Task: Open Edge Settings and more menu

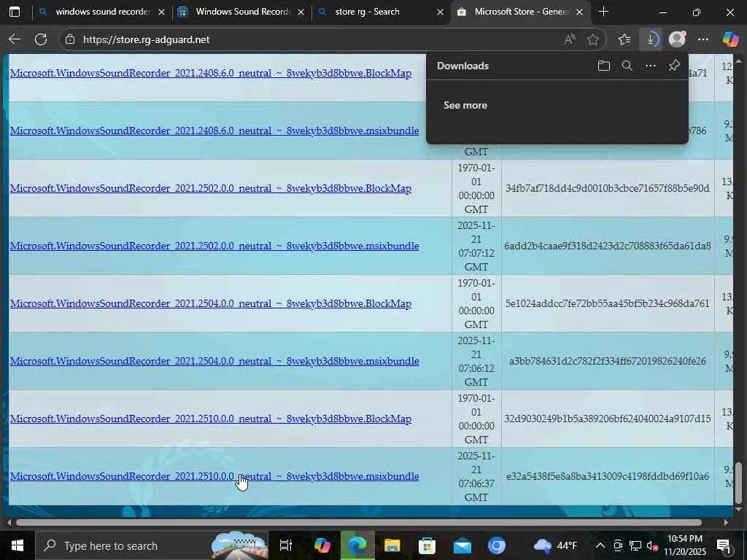Action: (703, 39)
